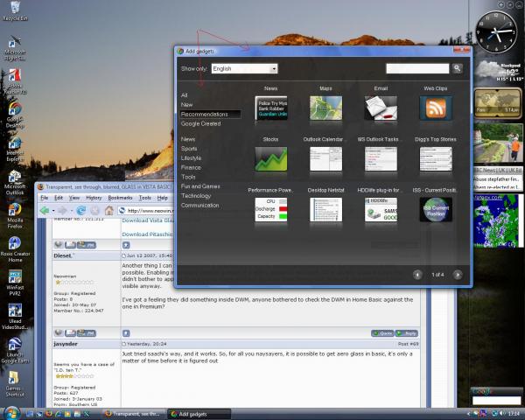Select the Outlook Calendar gadget thumbnail
Screen dimensions: 525x420
pyautogui.click(x=325, y=158)
